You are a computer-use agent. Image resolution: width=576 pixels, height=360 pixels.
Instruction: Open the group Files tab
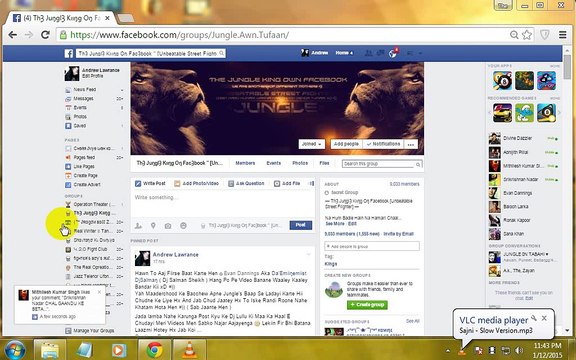coord(324,163)
